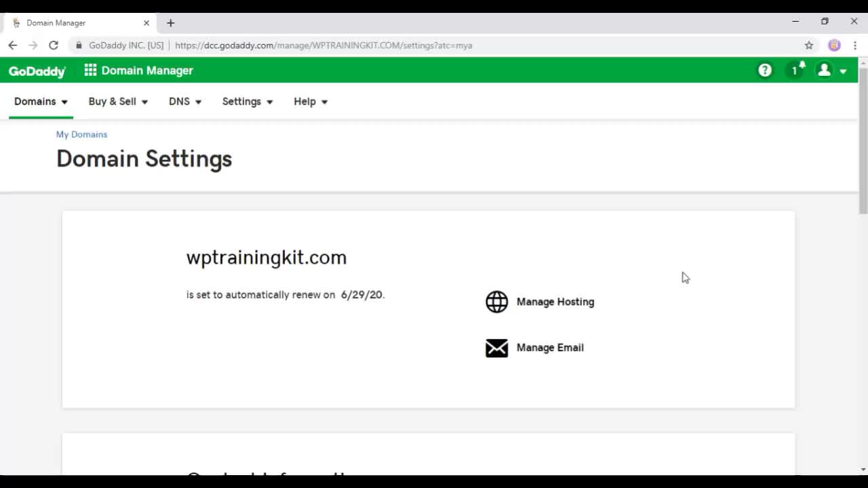
Task: Open the help question mark icon
Action: click(x=765, y=70)
